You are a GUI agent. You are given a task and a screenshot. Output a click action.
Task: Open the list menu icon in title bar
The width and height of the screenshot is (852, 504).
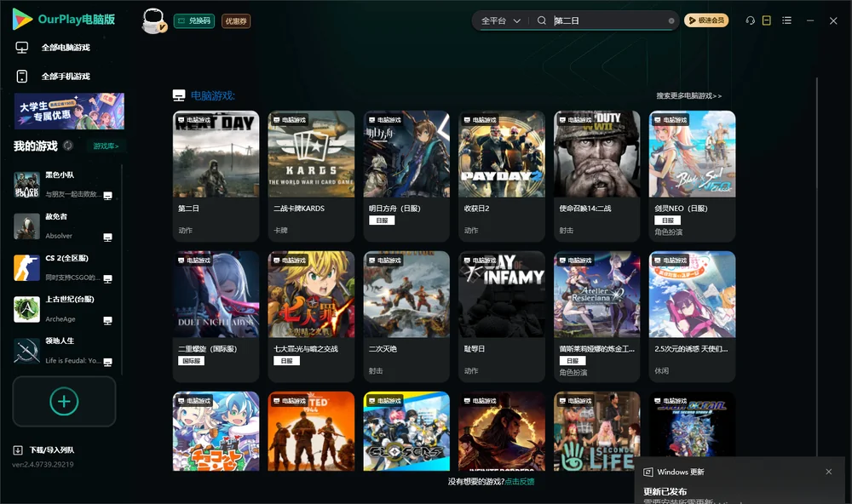point(786,20)
